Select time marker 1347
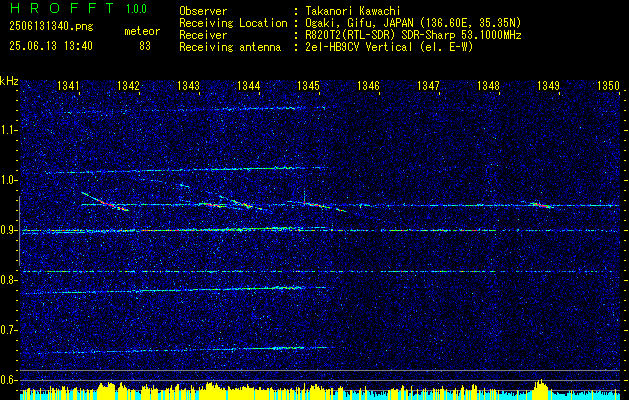 pos(428,85)
